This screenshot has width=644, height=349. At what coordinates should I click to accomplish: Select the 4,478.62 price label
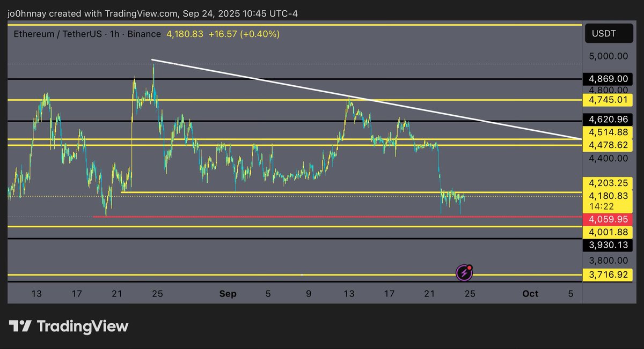tap(609, 145)
